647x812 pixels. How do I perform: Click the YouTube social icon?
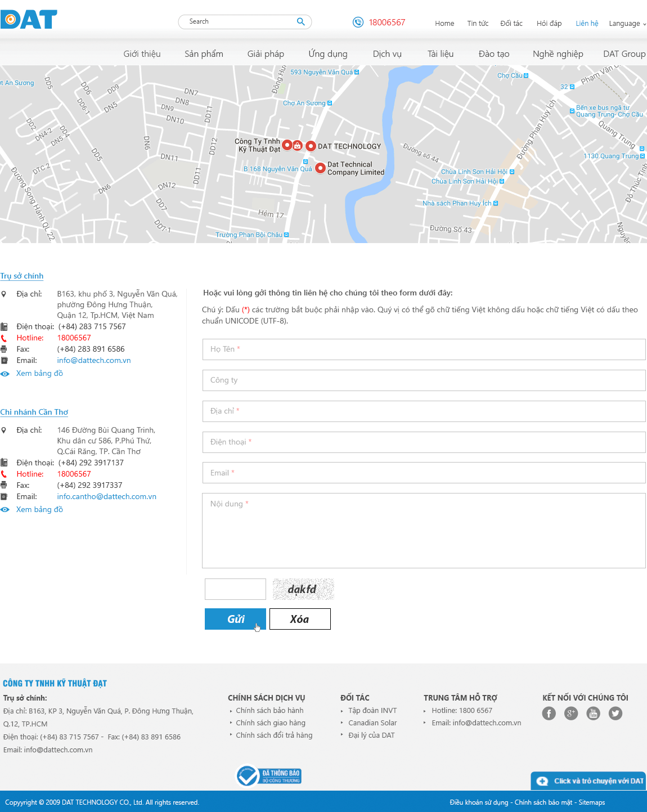click(593, 714)
